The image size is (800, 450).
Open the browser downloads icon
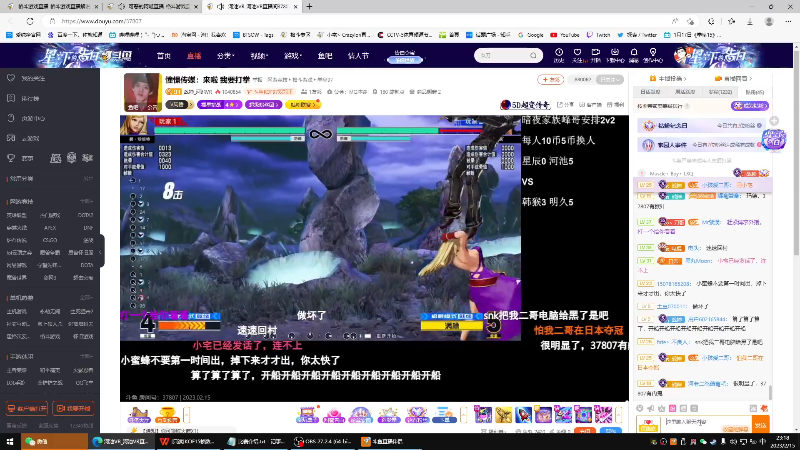pyautogui.click(x=750, y=21)
